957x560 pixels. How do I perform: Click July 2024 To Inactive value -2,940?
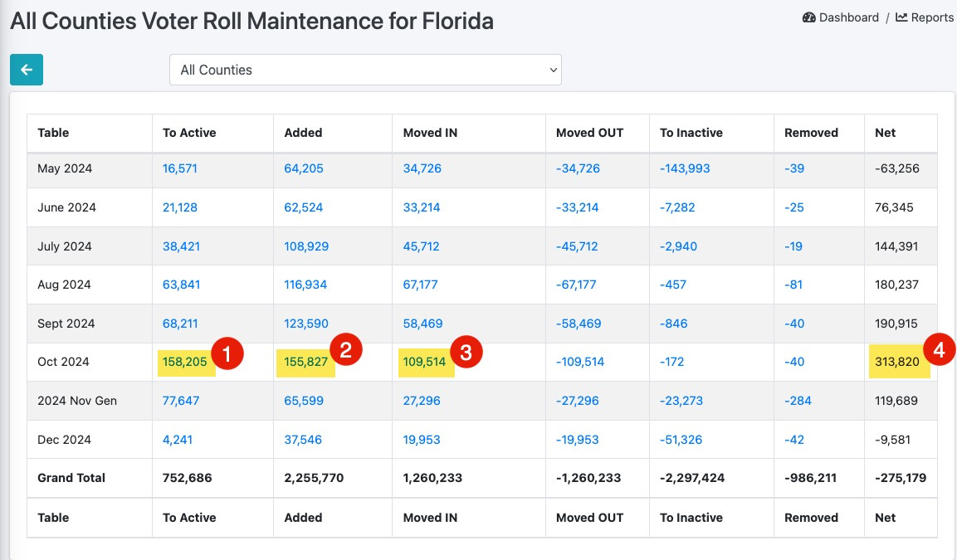pos(678,246)
